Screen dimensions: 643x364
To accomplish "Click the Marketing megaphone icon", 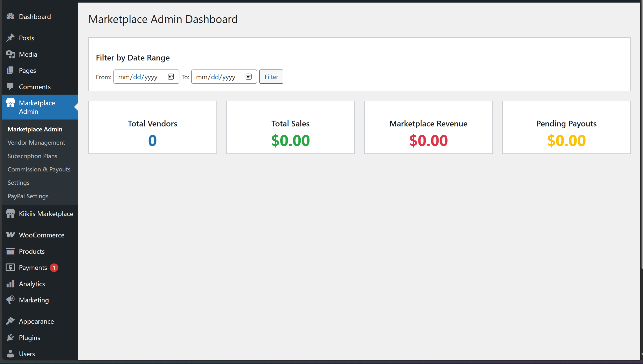I will point(10,300).
